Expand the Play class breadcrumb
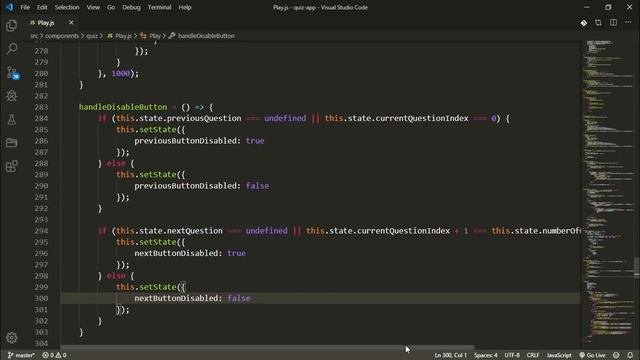This screenshot has width=640, height=360. (150, 36)
